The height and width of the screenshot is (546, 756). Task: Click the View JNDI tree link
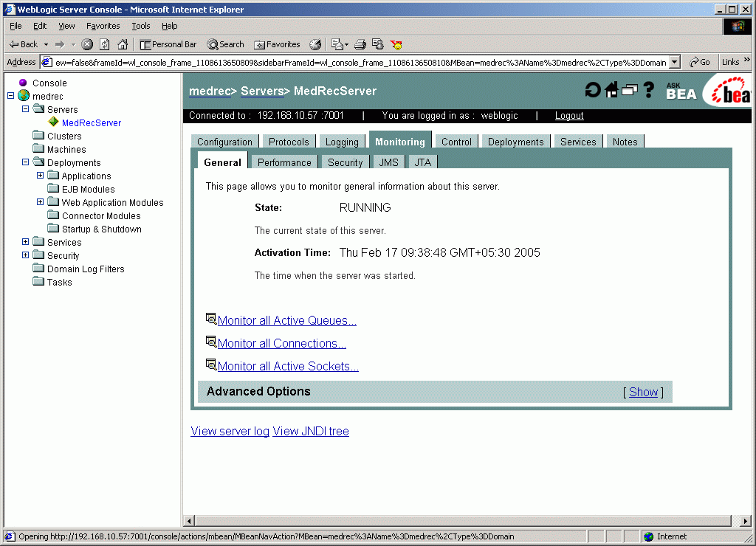tap(311, 432)
